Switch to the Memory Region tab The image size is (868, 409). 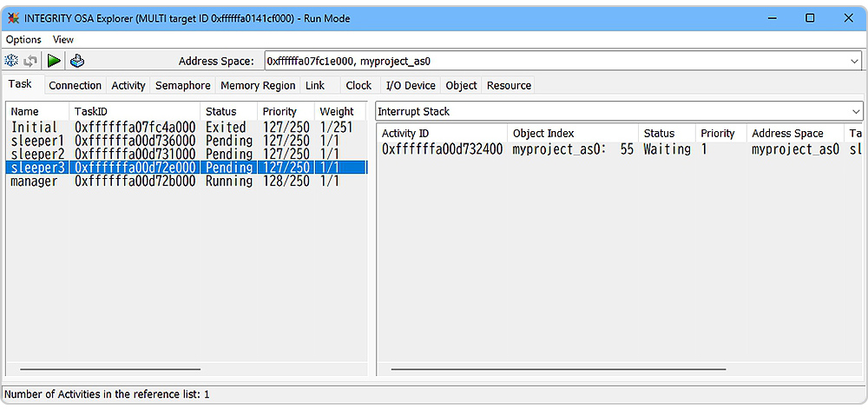click(258, 85)
